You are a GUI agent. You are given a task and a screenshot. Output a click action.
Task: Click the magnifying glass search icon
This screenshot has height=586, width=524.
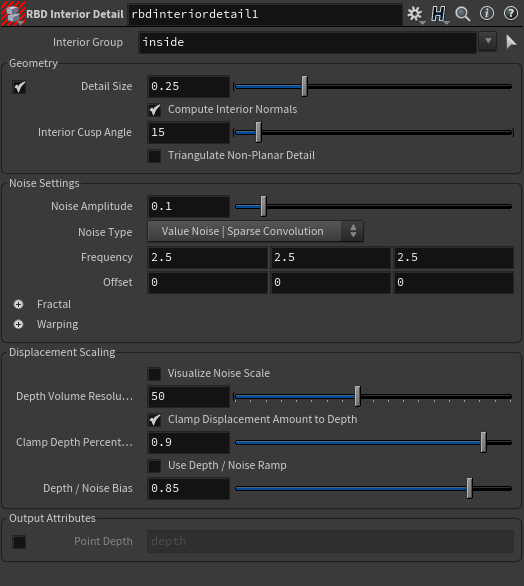[x=462, y=14]
